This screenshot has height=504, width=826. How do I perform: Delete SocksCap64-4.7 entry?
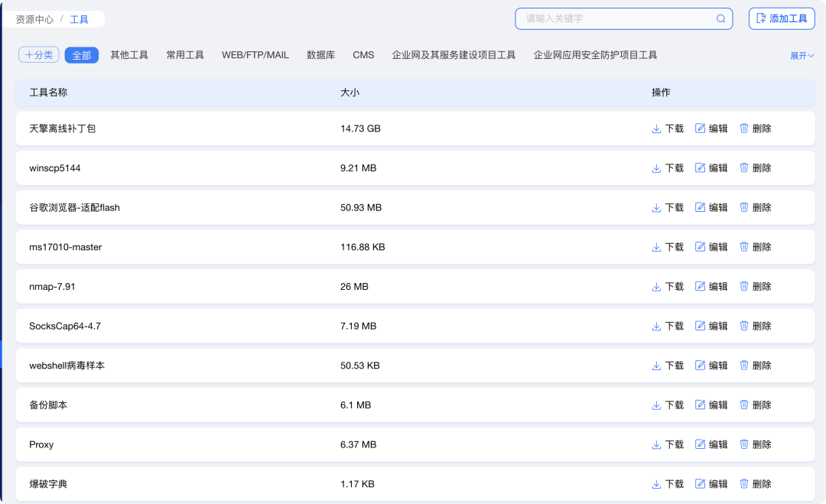click(x=756, y=326)
